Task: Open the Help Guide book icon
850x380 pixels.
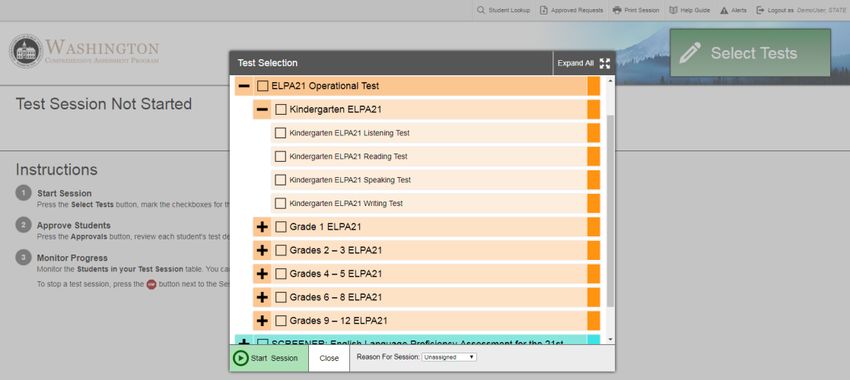Action: click(x=673, y=10)
